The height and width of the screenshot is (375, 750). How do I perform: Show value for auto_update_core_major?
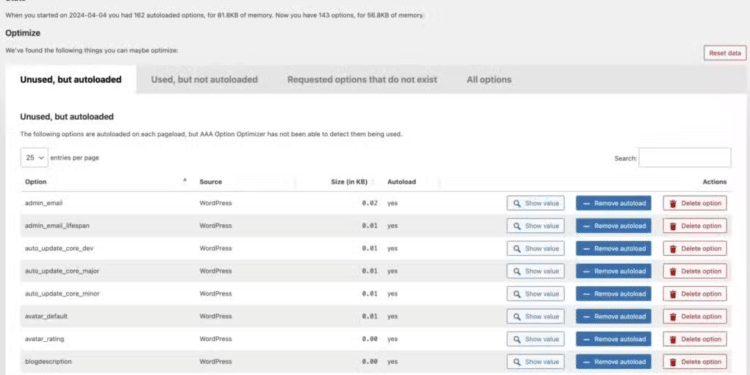(x=535, y=271)
